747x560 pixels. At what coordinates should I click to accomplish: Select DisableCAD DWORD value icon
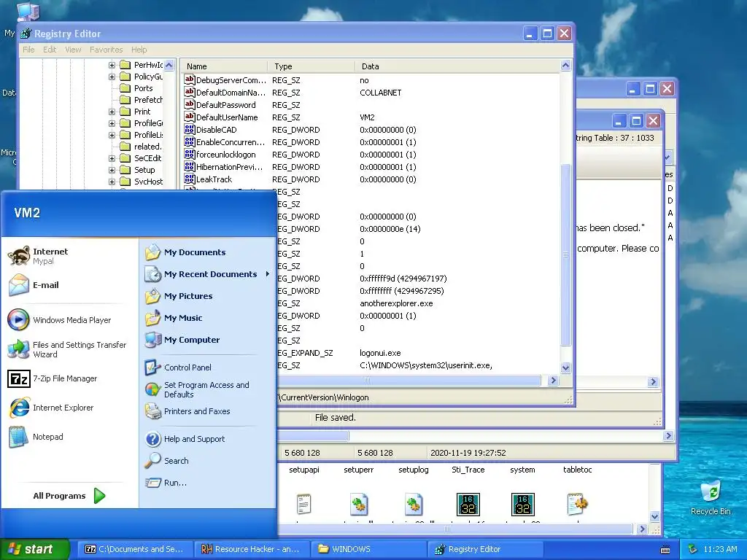(190, 129)
